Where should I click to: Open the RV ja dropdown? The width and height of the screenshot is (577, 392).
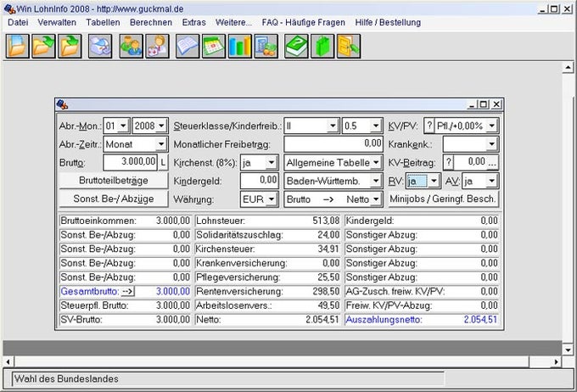[x=434, y=181]
